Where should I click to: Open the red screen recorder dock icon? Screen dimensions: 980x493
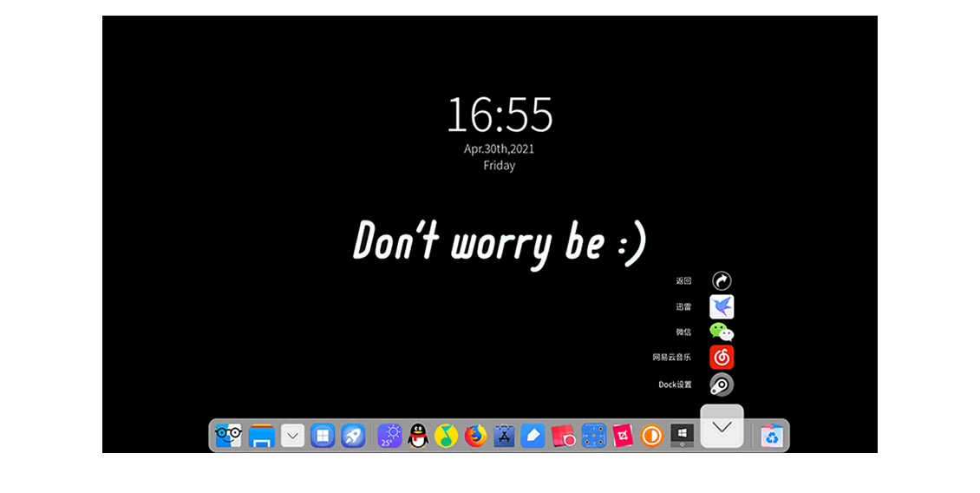point(563,436)
